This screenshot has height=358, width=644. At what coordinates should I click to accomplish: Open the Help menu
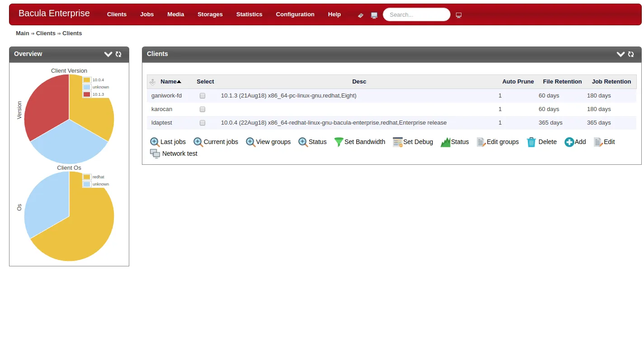tap(334, 14)
